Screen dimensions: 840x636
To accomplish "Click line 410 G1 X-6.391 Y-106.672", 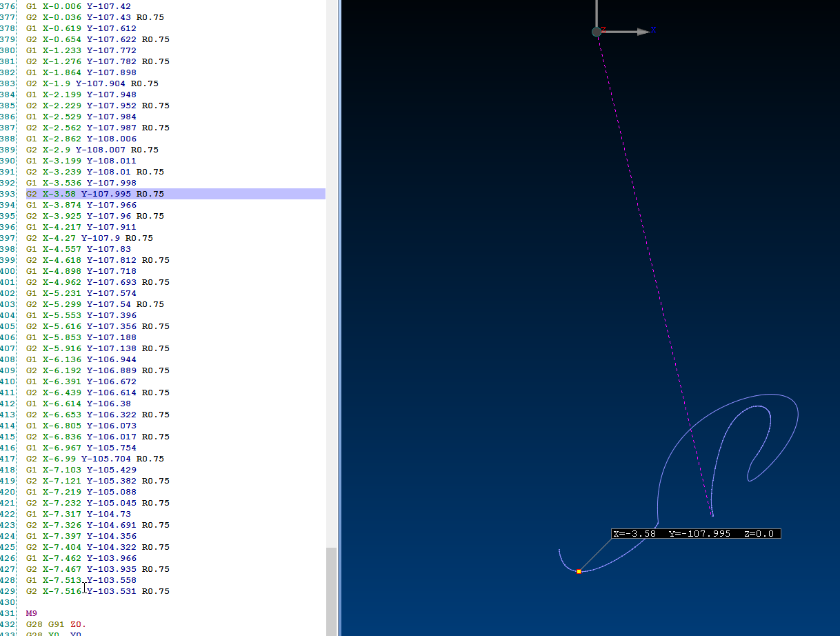I will (x=84, y=381).
